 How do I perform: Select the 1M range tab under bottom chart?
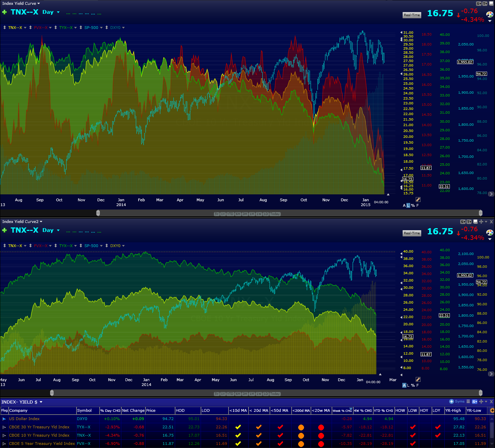(252, 394)
